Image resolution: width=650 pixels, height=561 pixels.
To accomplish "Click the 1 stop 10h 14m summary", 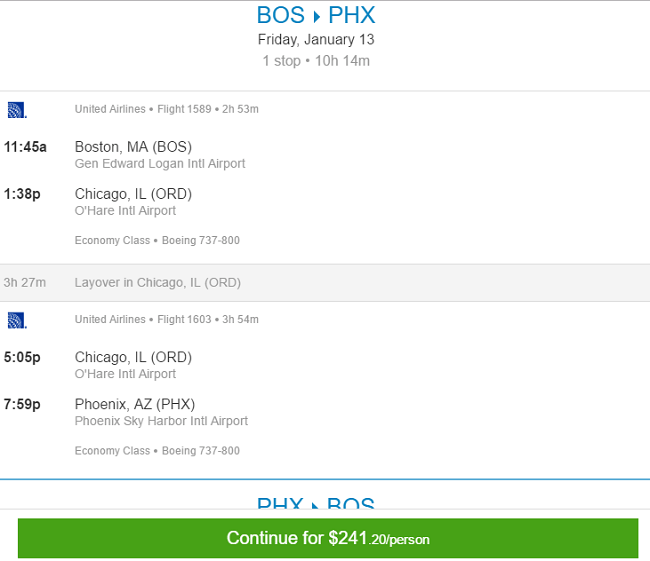I will point(316,61).
